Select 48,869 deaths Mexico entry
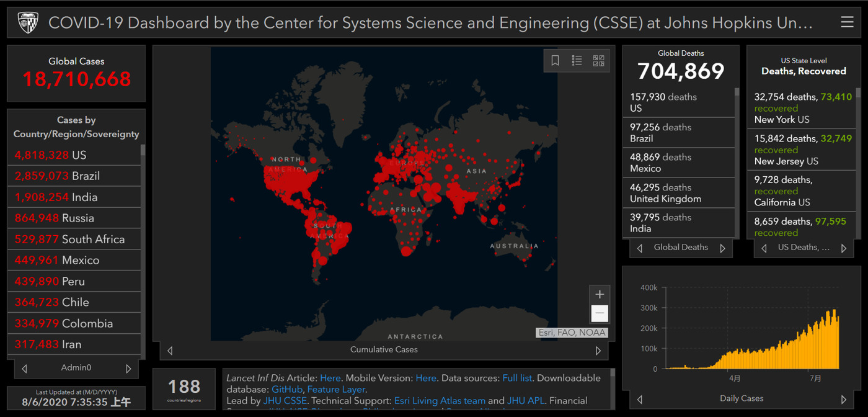Image resolution: width=868 pixels, height=417 pixels. point(678,163)
